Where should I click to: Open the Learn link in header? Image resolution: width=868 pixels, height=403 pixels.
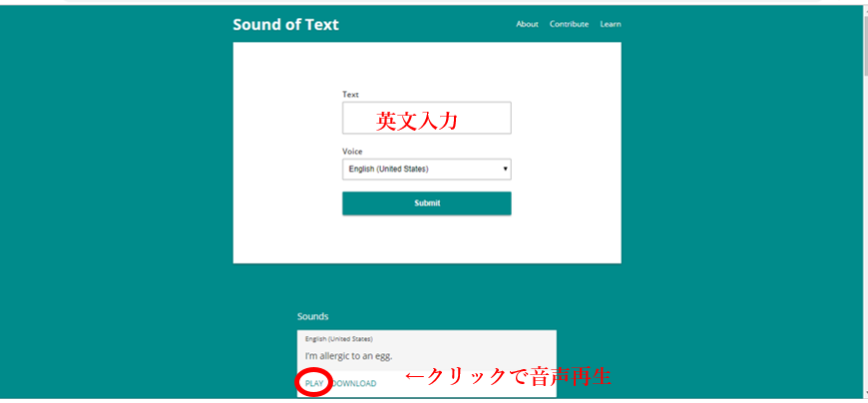pos(611,24)
